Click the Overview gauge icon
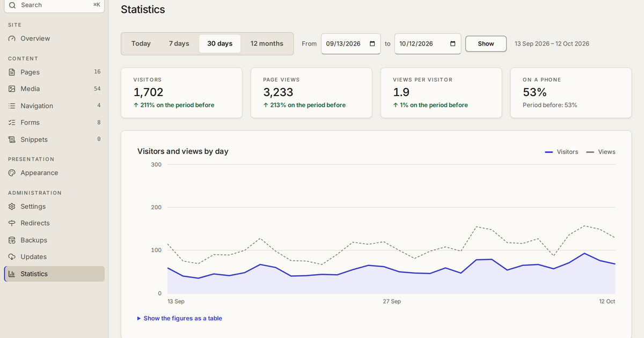 pyautogui.click(x=12, y=39)
